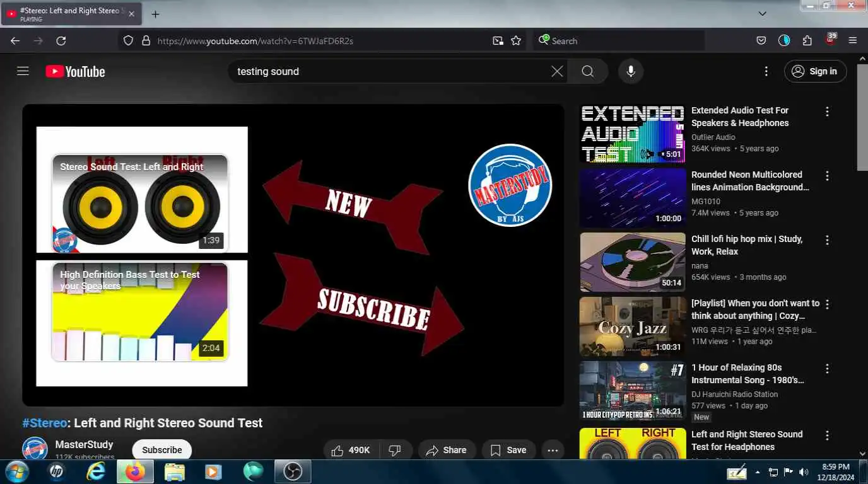868x484 pixels.
Task: Click the #Stereo hashtag in title
Action: [x=45, y=423]
